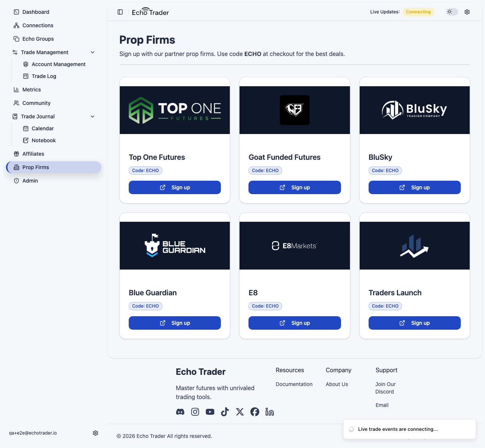The height and width of the screenshot is (448, 485).
Task: Click the Traders Launch chart logo
Action: [x=414, y=246]
